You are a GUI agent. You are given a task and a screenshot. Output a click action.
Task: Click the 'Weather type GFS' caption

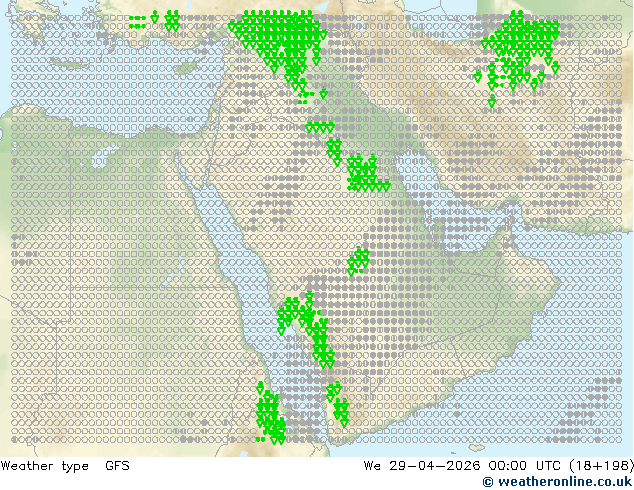65,466
